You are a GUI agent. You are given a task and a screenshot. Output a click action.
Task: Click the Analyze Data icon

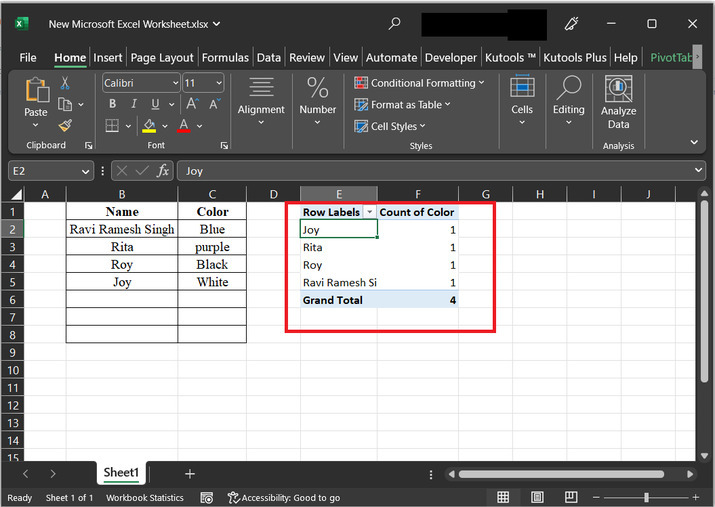(x=618, y=90)
